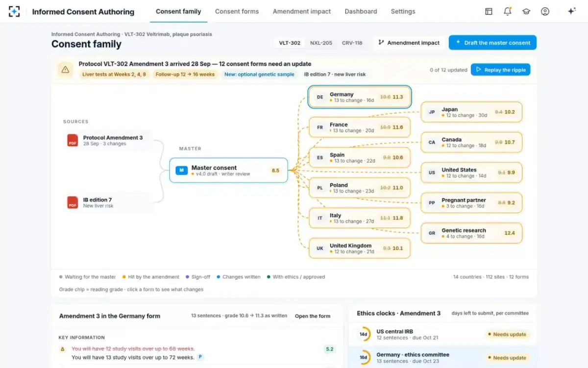Select the NXL-205 study toggle
This screenshot has height=368, width=588.
pyautogui.click(x=321, y=43)
